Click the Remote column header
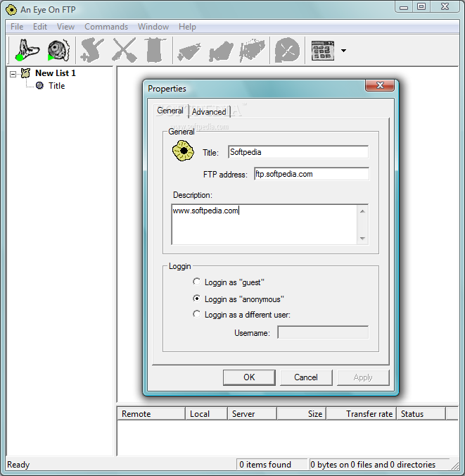Screen dimensions: 465x476 (151, 414)
